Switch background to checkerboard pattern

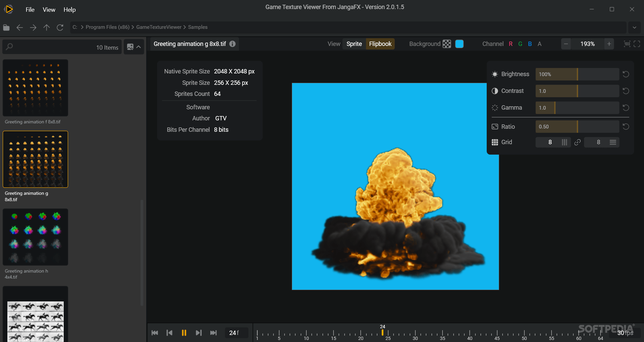[x=447, y=44]
